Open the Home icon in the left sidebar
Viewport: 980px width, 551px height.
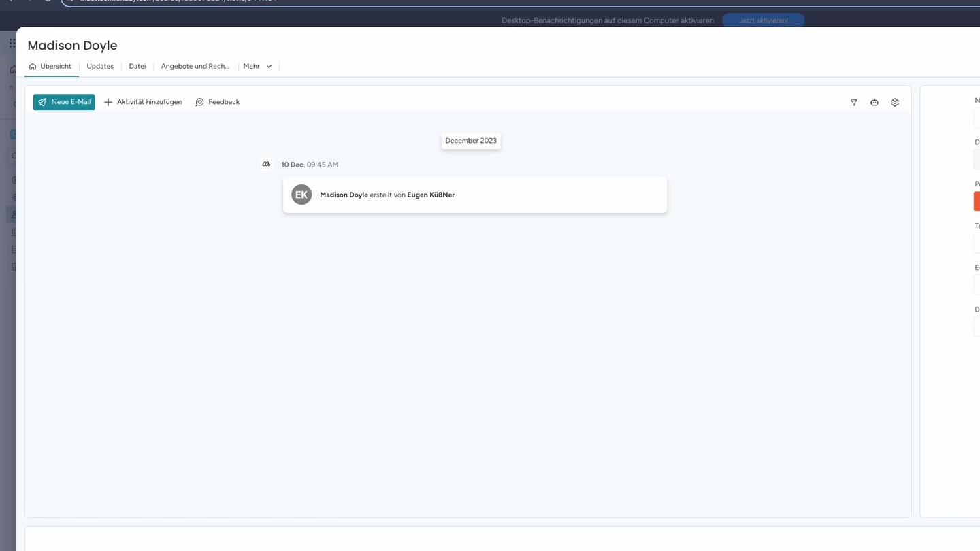click(13, 69)
